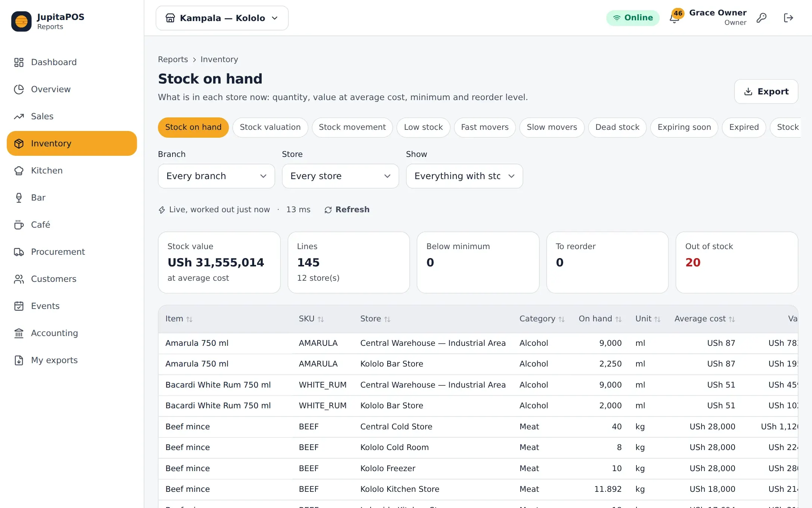Open Overview in the sidebar
The height and width of the screenshot is (508, 812).
coord(72,89)
